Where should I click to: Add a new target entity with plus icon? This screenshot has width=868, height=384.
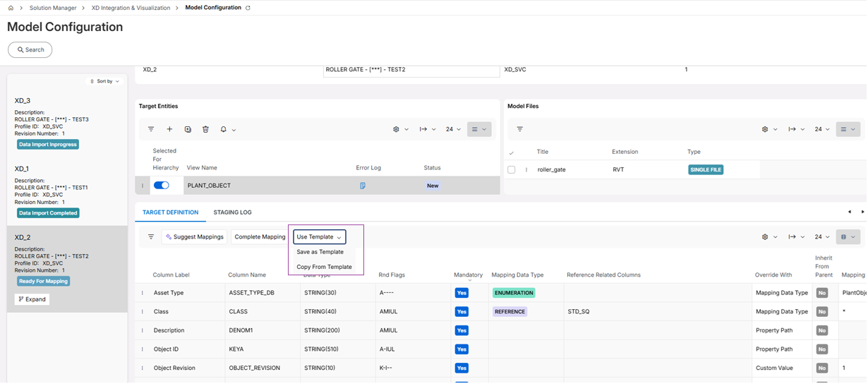[x=169, y=129]
